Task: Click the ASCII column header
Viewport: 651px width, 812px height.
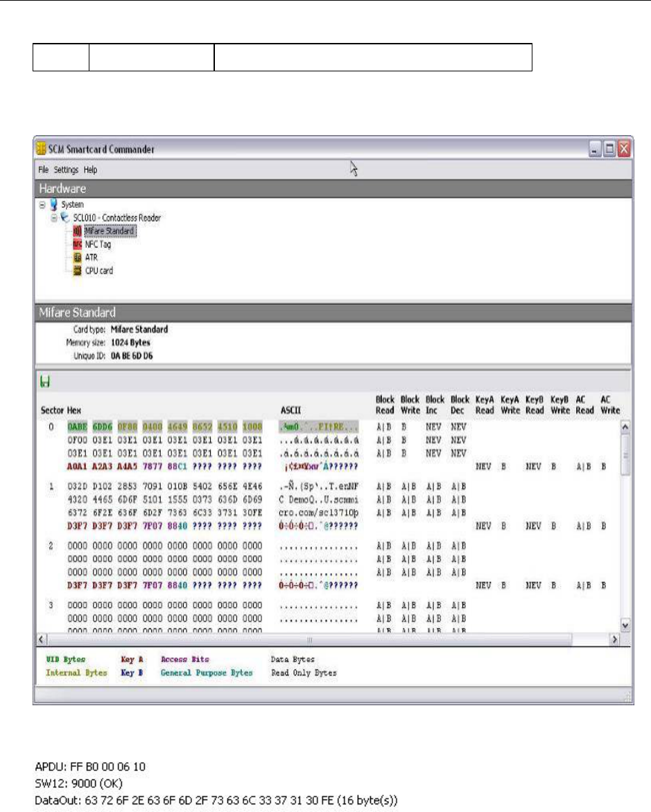Action: (290, 410)
